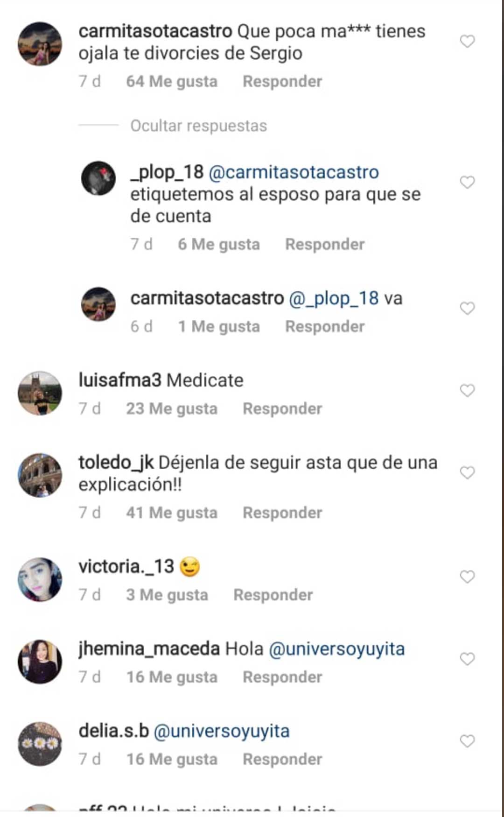The width and height of the screenshot is (504, 817).
Task: Open luisafma3's avatar
Action: [40, 393]
